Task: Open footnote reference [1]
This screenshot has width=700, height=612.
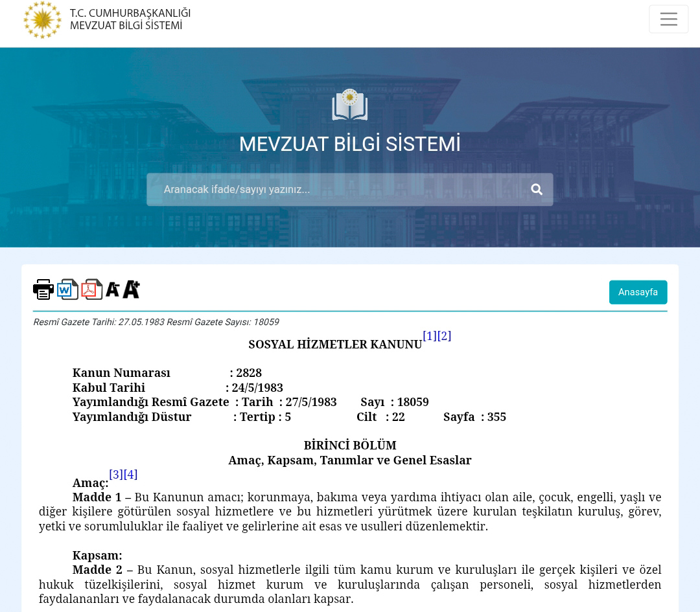Action: [429, 335]
